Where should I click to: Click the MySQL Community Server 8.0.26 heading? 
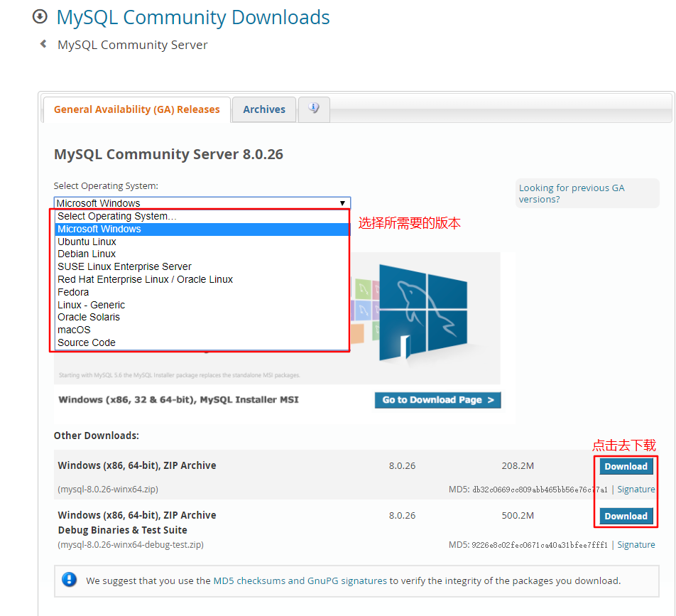click(x=168, y=154)
